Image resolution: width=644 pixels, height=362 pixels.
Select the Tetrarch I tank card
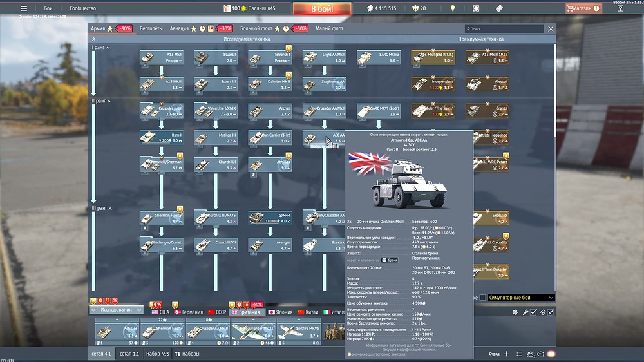270,57
